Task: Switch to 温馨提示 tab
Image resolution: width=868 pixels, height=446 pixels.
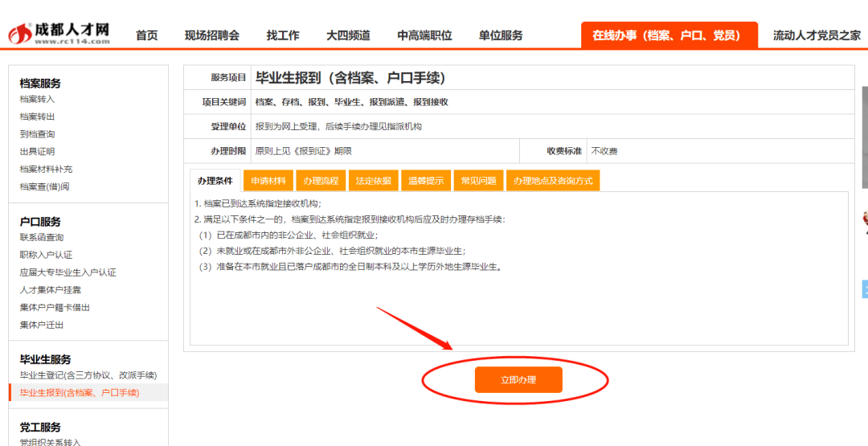Action: click(x=426, y=180)
